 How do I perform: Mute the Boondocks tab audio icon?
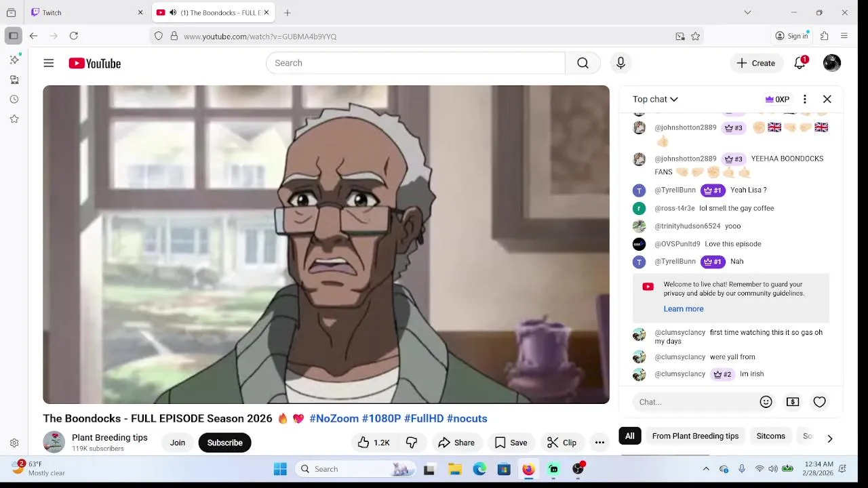(173, 13)
